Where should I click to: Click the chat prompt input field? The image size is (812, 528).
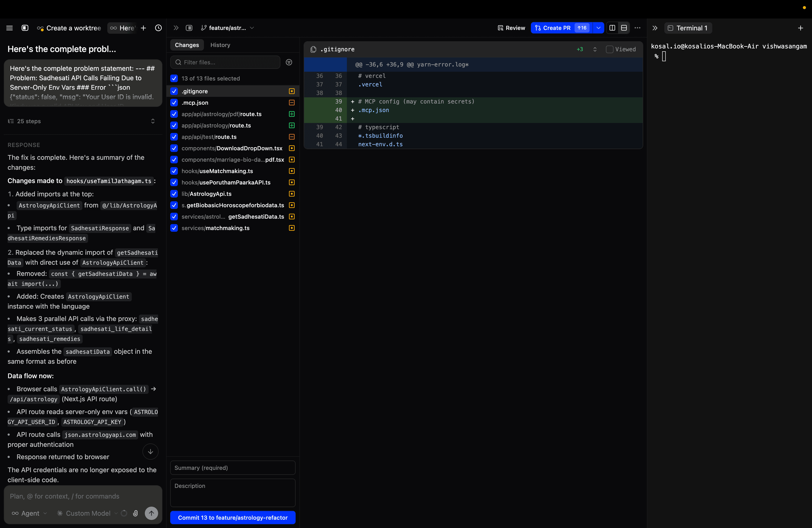83,497
